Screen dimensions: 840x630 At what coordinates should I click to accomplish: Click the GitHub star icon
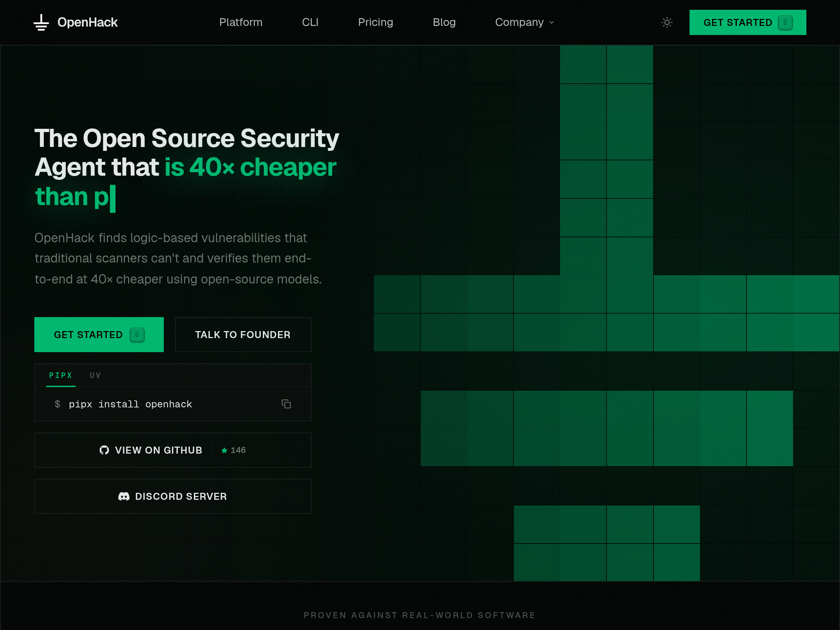click(x=224, y=450)
